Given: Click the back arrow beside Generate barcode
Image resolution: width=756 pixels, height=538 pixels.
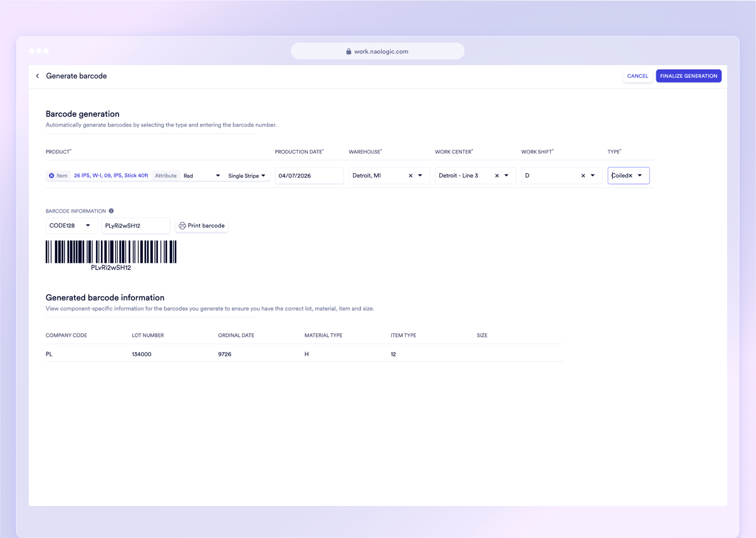Looking at the screenshot, I should pos(37,76).
